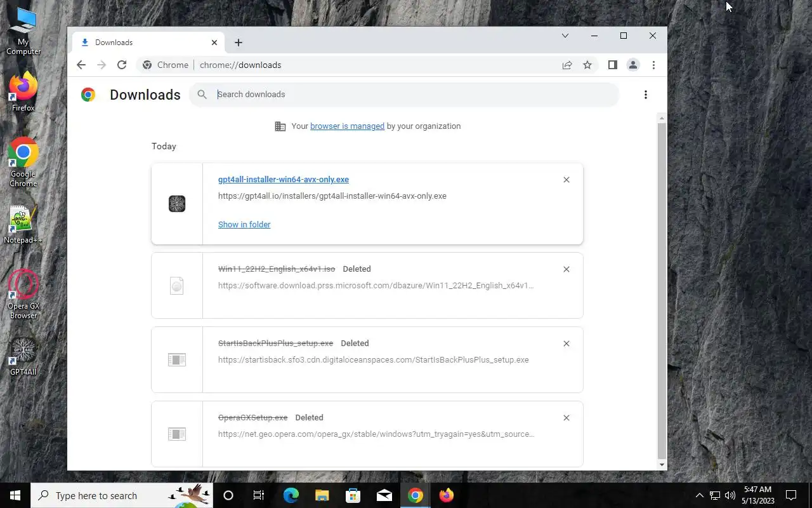Close the Downloads tab
This screenshot has height=508, width=812.
214,43
